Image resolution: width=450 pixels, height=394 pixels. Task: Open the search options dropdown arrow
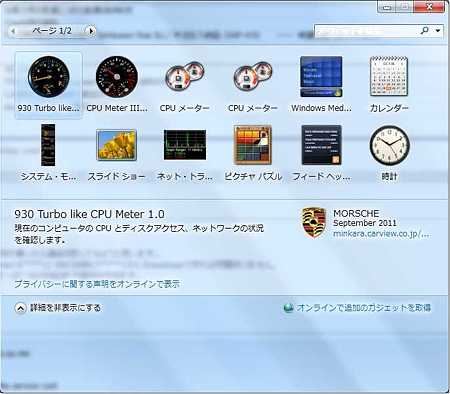click(438, 31)
